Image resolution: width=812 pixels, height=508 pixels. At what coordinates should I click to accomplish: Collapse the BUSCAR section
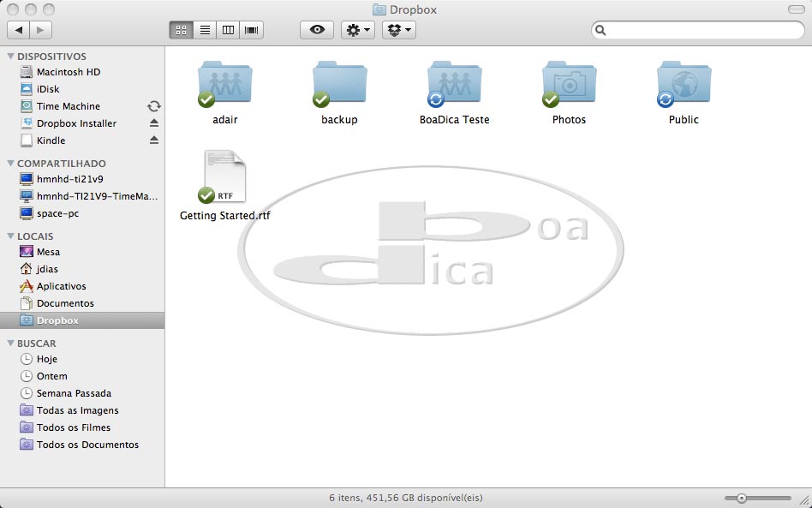pos(10,344)
